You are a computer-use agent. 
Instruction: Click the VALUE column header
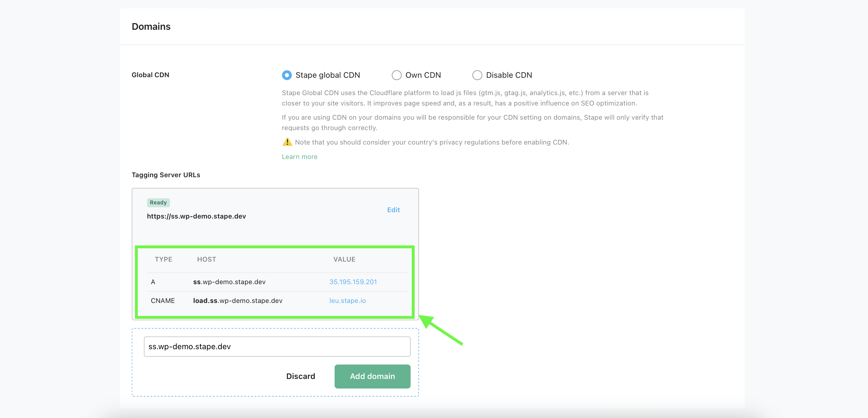[x=344, y=259]
